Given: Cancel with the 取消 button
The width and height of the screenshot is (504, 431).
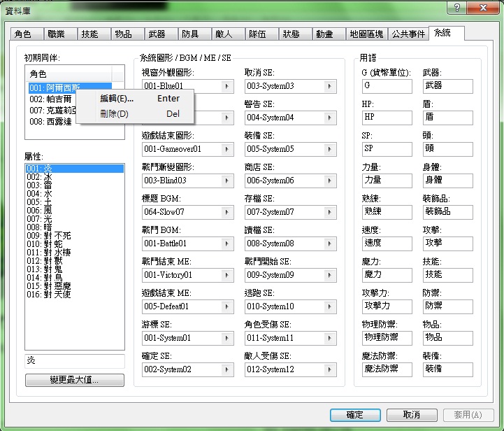Looking at the screenshot, I should tap(412, 415).
